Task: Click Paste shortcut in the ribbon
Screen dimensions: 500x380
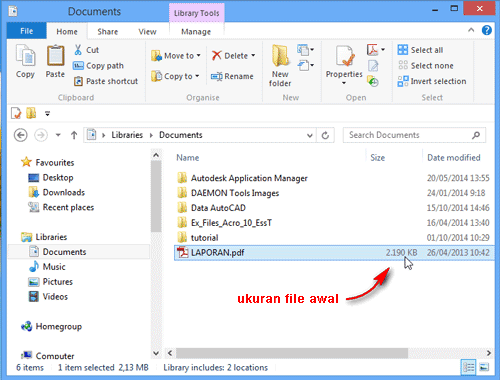Action: 106,81
